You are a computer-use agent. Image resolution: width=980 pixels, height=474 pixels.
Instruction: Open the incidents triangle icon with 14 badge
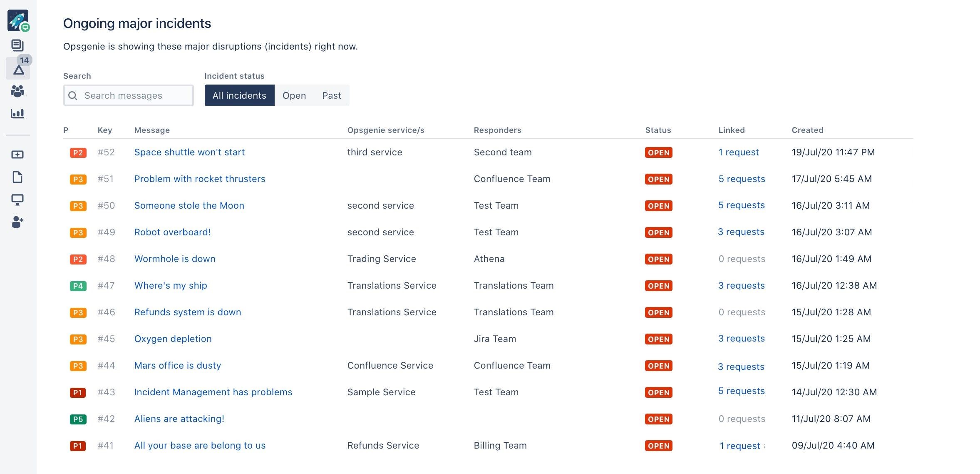coord(18,69)
